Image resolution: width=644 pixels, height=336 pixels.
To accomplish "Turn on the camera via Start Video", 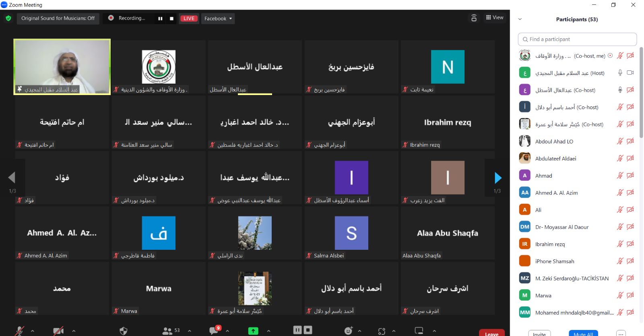I will pos(58,331).
